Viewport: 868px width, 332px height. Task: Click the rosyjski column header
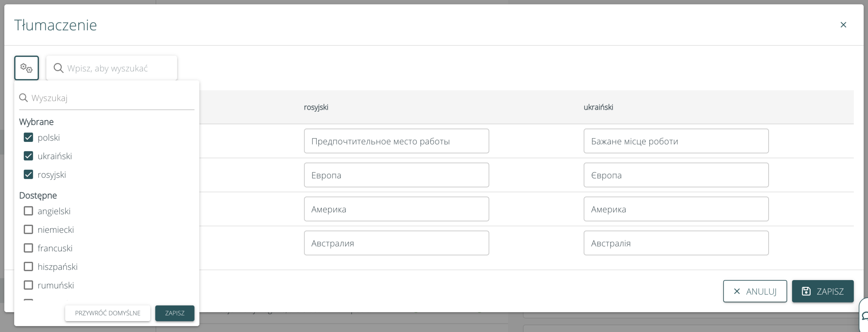[x=316, y=107]
